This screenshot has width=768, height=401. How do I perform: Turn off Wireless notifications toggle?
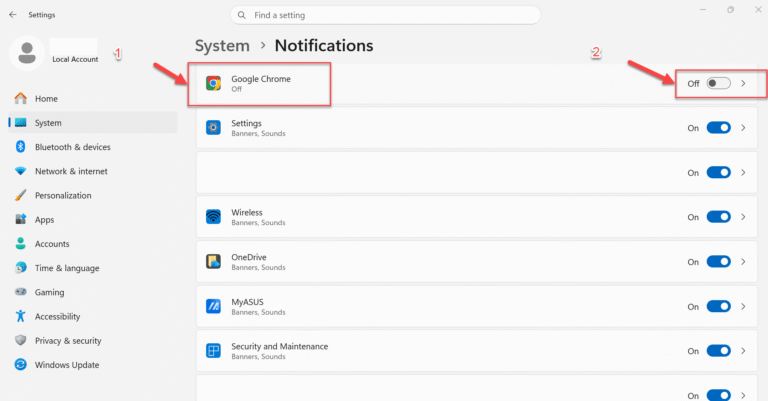719,217
